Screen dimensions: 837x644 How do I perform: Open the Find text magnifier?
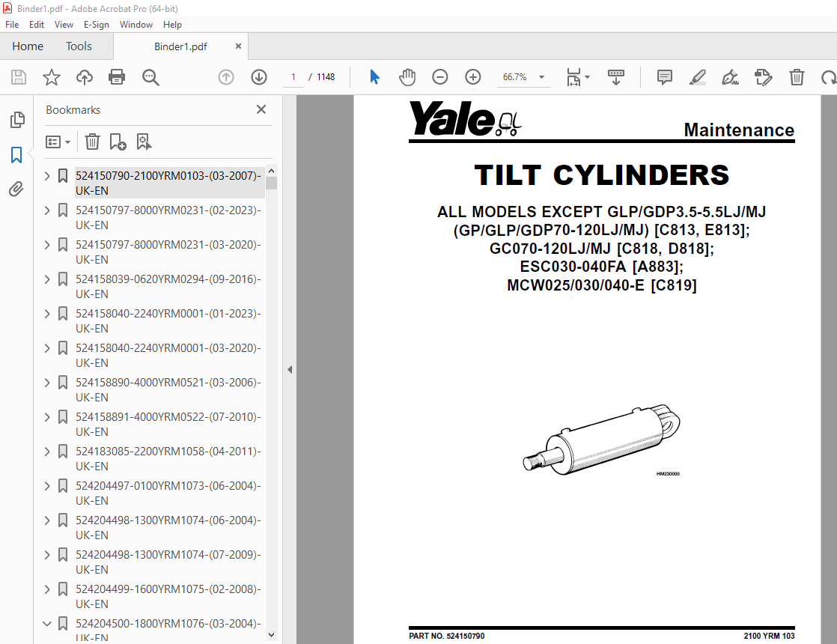(150, 77)
